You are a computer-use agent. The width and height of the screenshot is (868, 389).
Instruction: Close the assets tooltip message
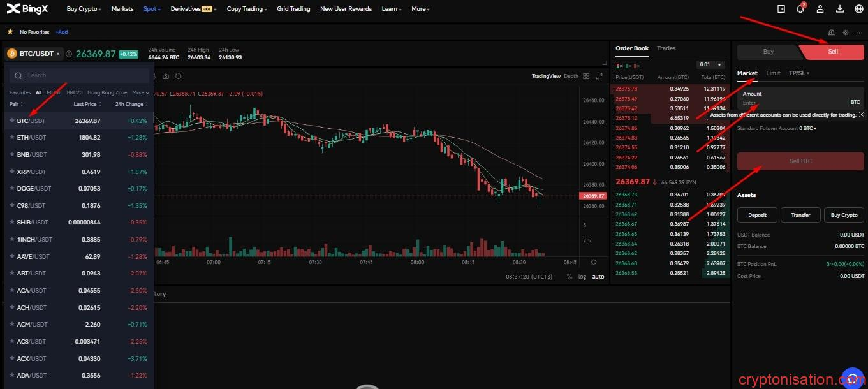861,115
